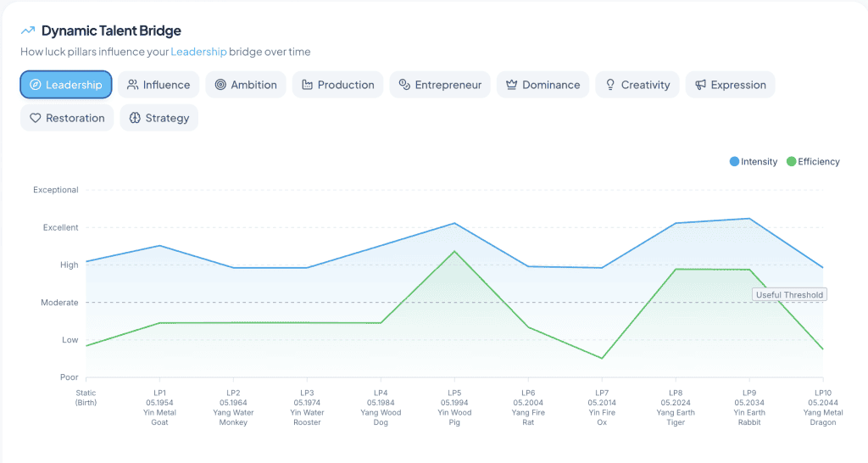Click the megaphone icon on Expression tab
868x463 pixels.
[x=700, y=85]
